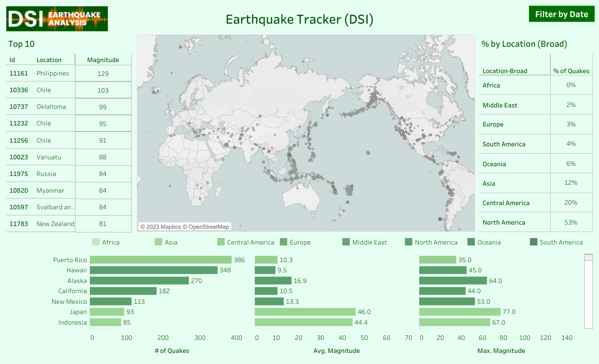Select the Asia legend color swatch
The width and height of the screenshot is (599, 364).
tap(158, 242)
